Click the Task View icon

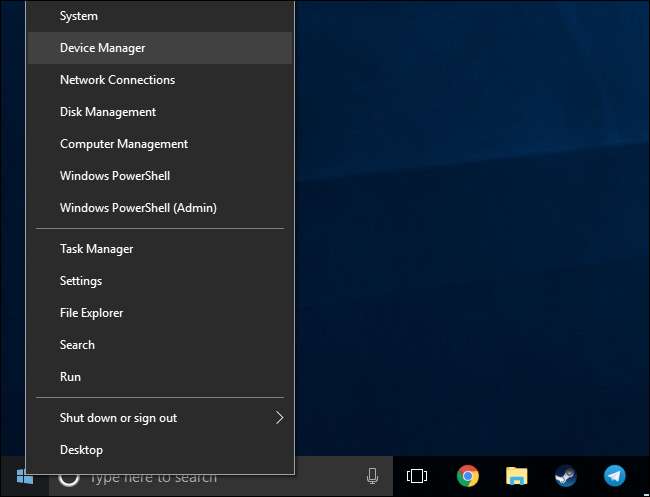[x=417, y=477]
